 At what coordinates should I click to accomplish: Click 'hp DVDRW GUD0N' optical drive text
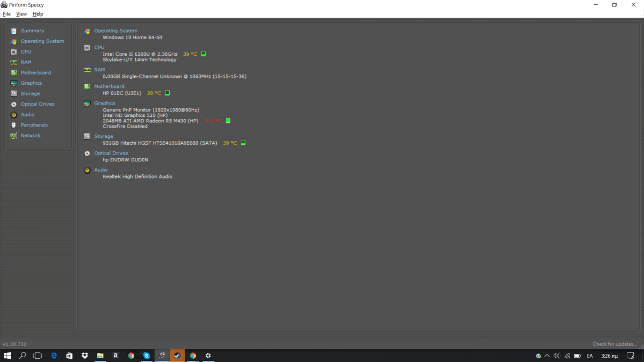click(125, 160)
